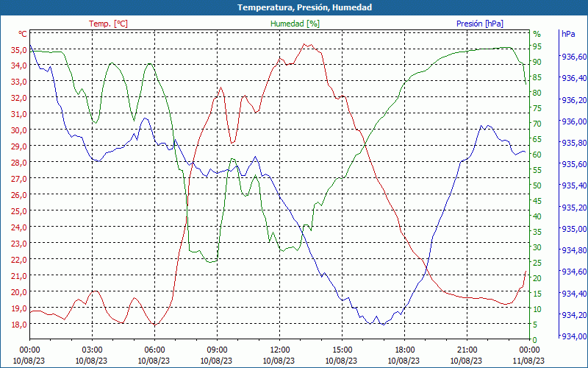Click the '09:00' time axis label
This screenshot has width=588, height=368.
pyautogui.click(x=217, y=350)
